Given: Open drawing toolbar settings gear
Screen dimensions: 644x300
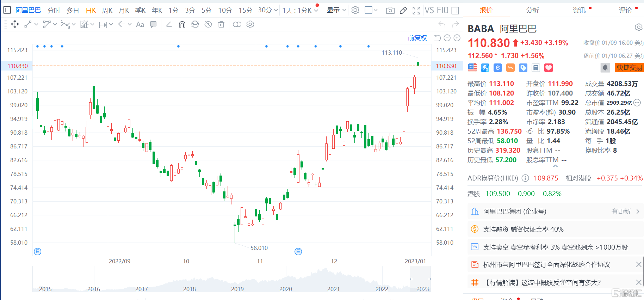Looking at the screenshot, I should [250, 24].
